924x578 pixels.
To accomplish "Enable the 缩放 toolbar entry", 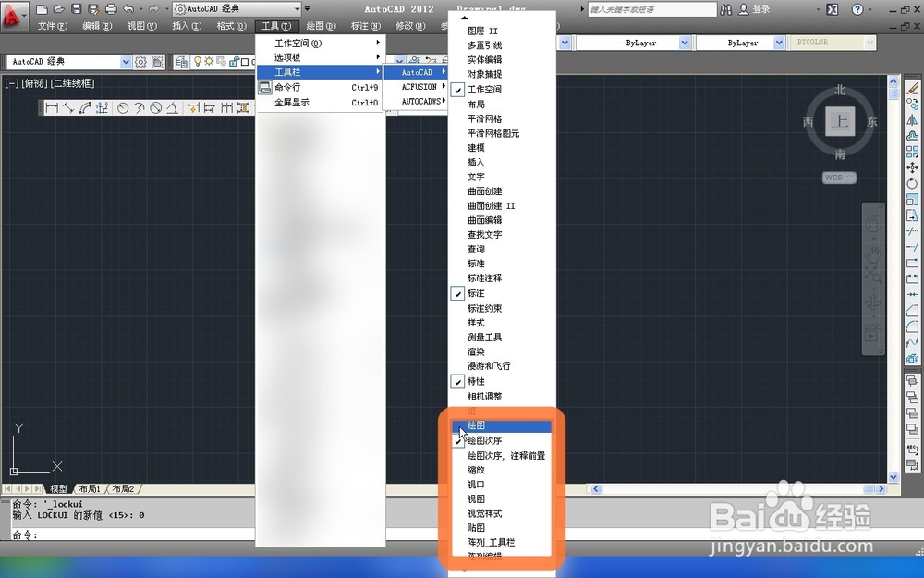I will (504, 470).
